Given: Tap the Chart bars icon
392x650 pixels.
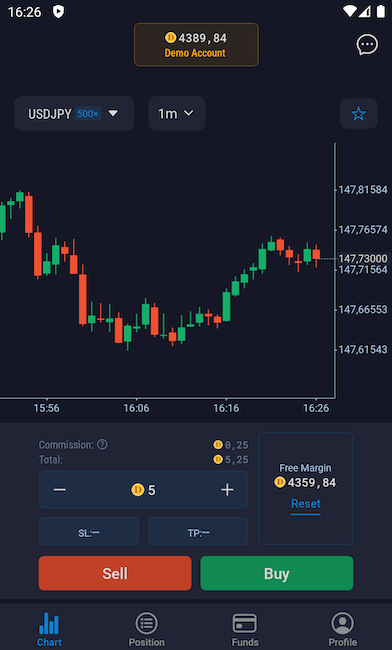Looking at the screenshot, I should pyautogui.click(x=49, y=623).
